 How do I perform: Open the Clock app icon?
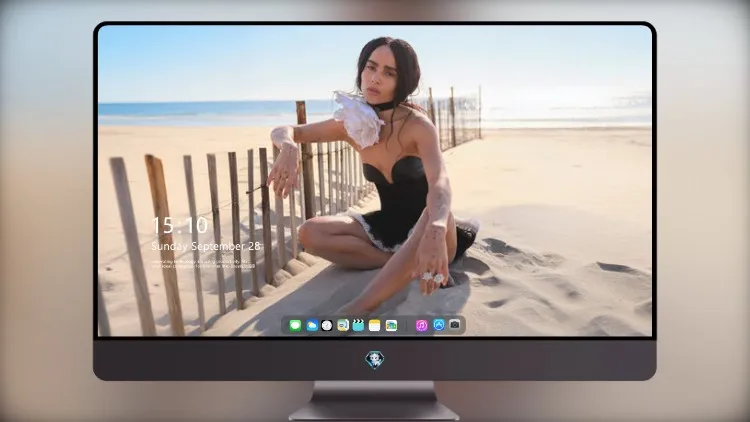click(327, 325)
